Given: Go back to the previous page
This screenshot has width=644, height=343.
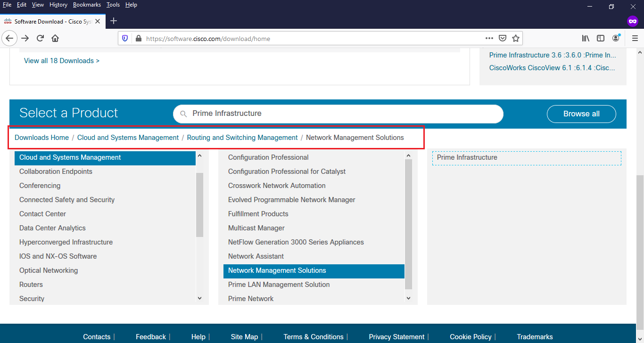Looking at the screenshot, I should point(9,38).
